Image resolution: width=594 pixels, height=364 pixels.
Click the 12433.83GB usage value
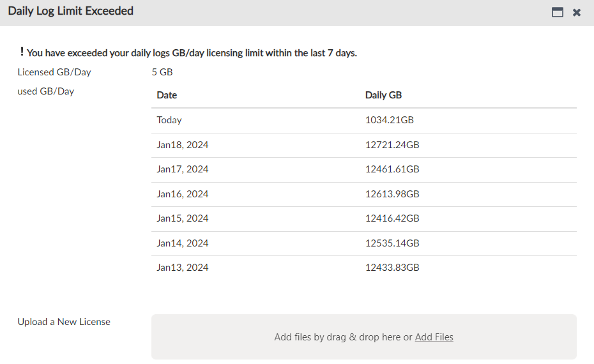tap(392, 268)
